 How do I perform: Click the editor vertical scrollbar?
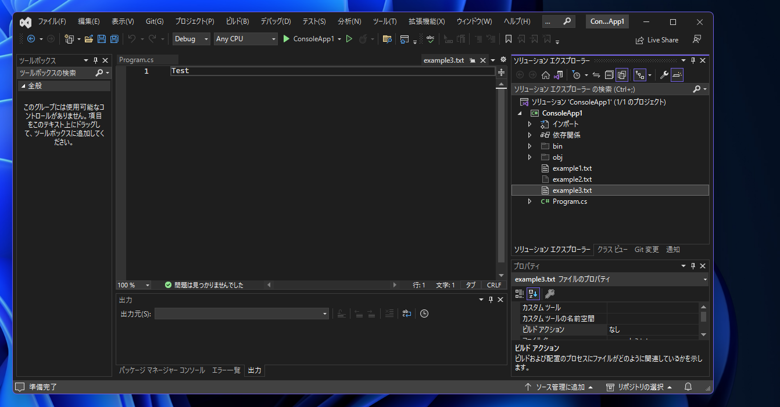click(x=501, y=179)
